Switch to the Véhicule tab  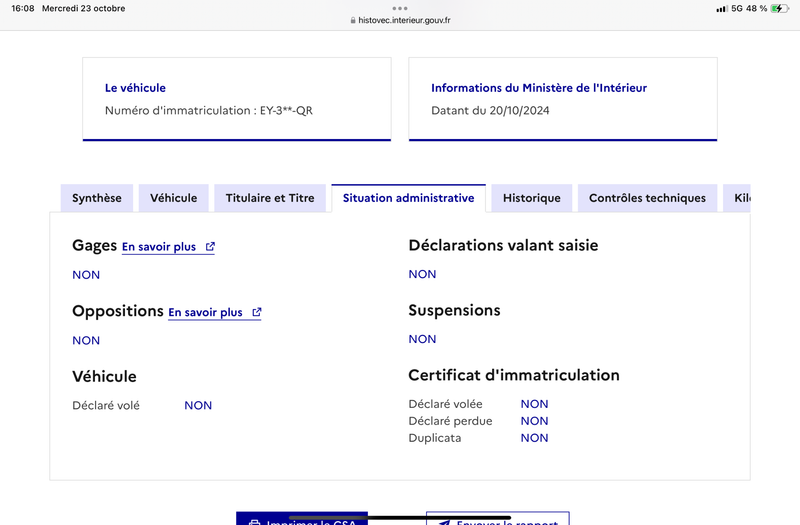tap(173, 198)
